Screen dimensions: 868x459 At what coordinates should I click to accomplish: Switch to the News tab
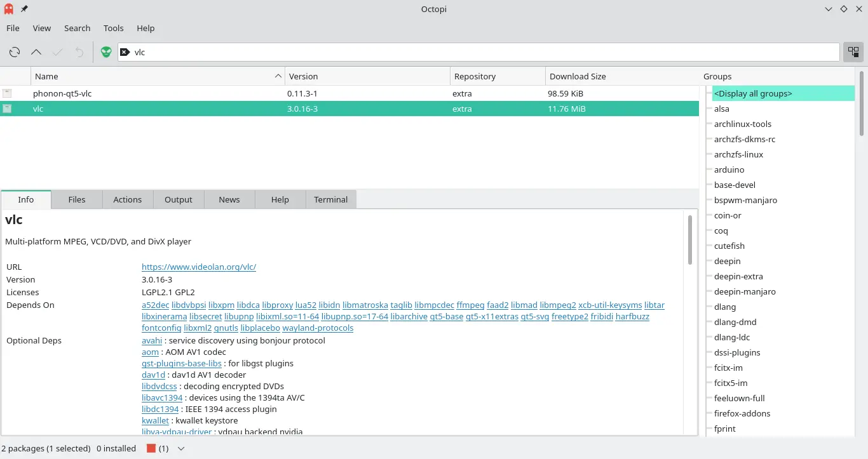(x=229, y=199)
